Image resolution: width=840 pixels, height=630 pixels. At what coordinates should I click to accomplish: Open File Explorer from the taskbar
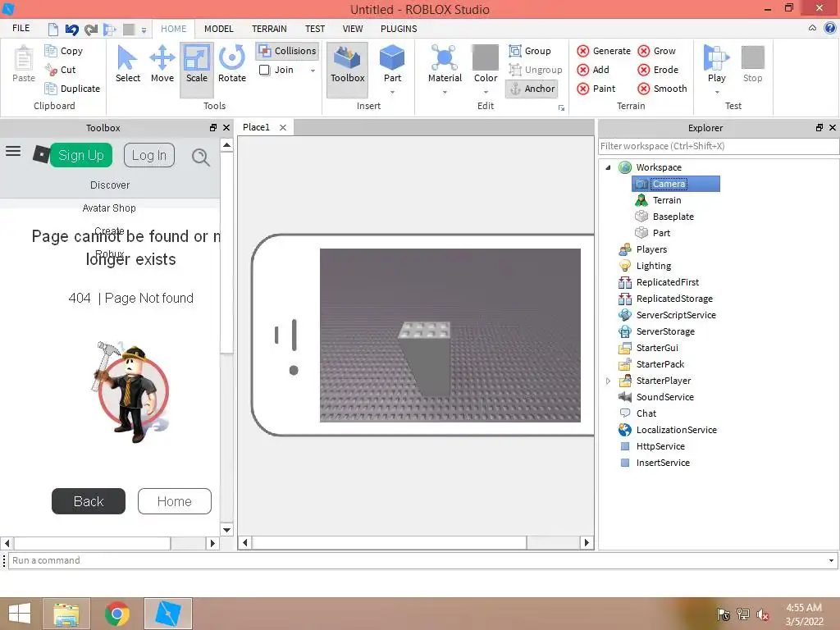66,614
